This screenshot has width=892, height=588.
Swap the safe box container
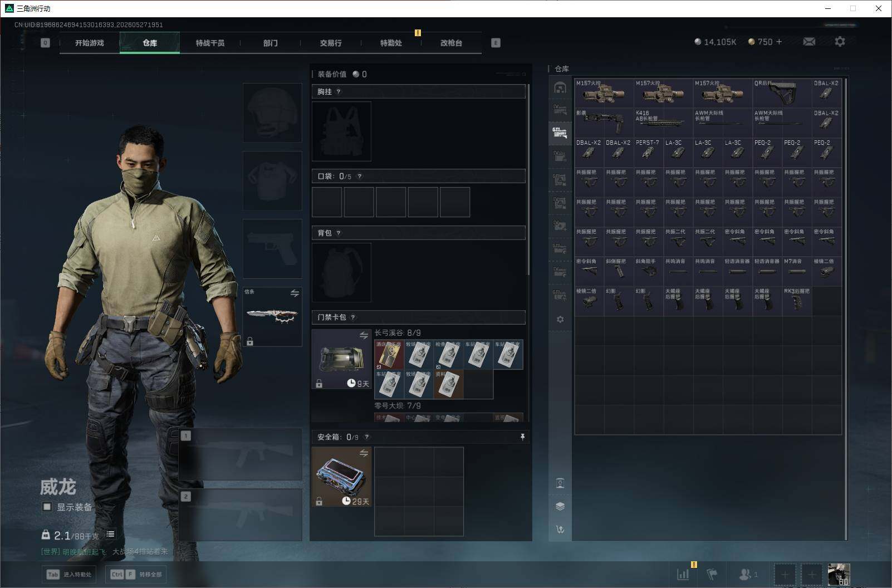(364, 453)
